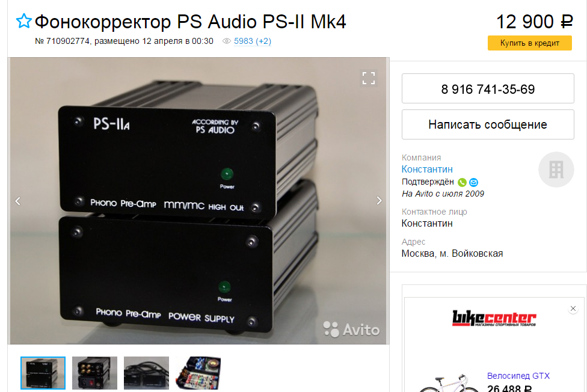Show next photo with right arrow

(379, 201)
